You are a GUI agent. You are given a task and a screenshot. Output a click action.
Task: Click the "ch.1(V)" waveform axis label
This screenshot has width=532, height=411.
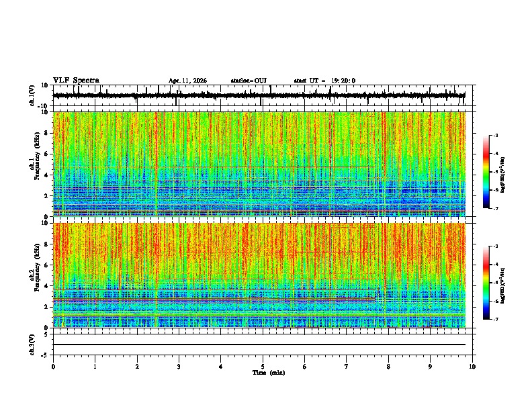click(32, 95)
